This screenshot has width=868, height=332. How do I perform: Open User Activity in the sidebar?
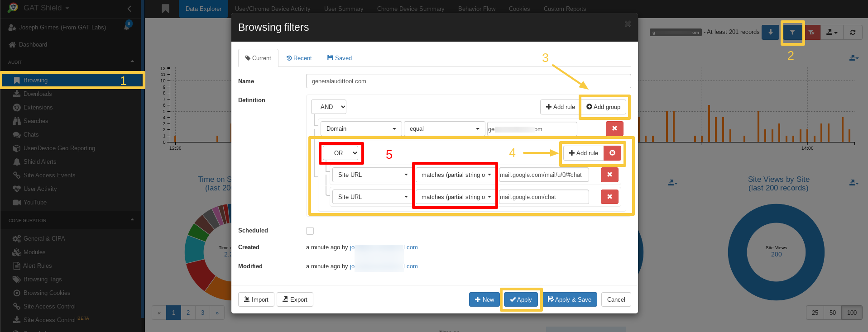pyautogui.click(x=40, y=189)
